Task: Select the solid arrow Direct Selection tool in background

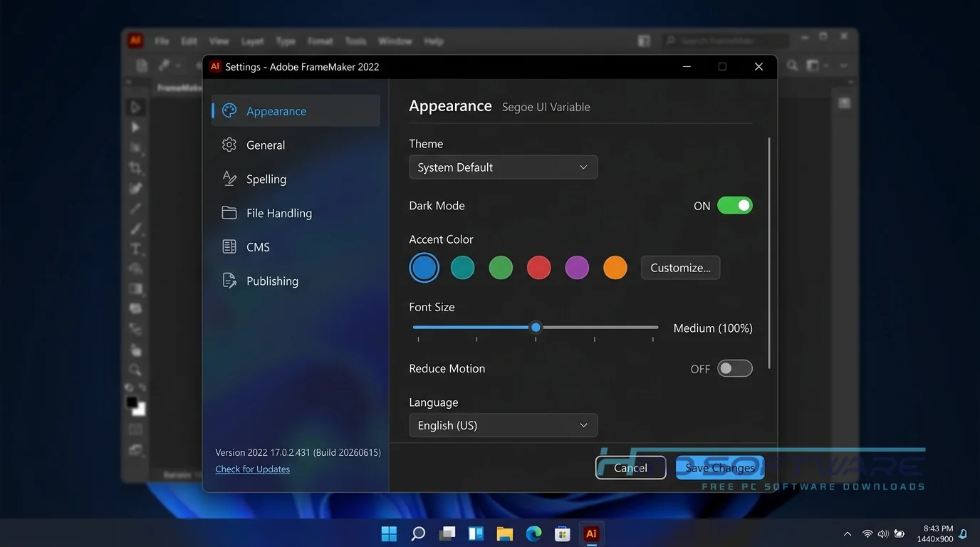Action: 135,127
